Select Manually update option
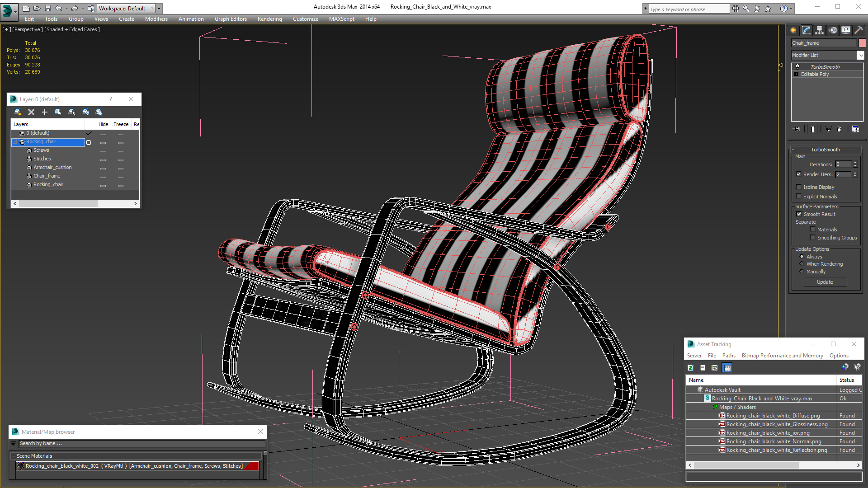The height and width of the screenshot is (488, 868). click(x=802, y=272)
